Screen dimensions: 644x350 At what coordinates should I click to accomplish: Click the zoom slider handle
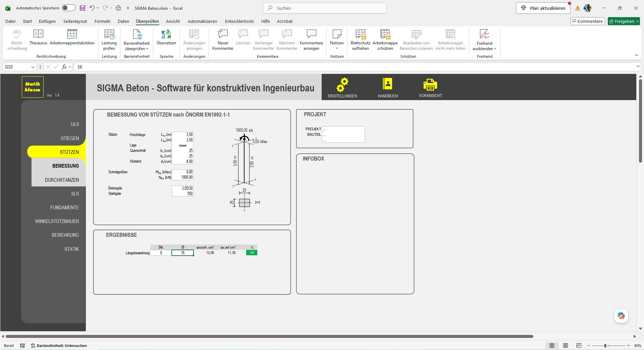605,346
